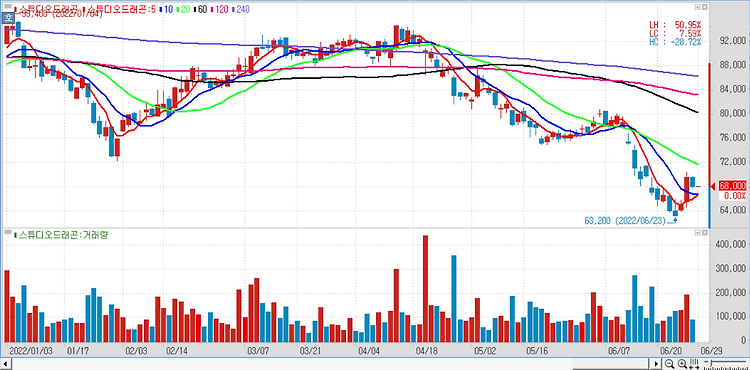The image size is (750, 370).
Task: Click the LH : 50.95% label
Action: coord(675,24)
